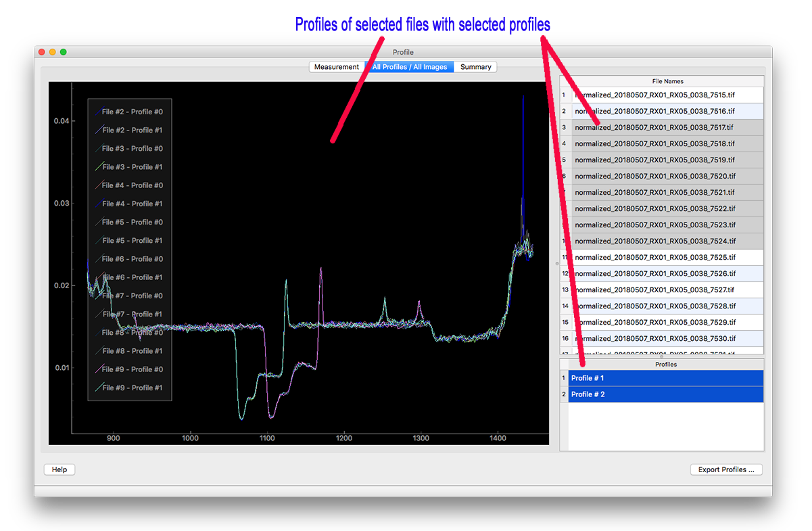This screenshot has width=812, height=531.
Task: Select file ending in 7520.tif
Action: tap(654, 176)
